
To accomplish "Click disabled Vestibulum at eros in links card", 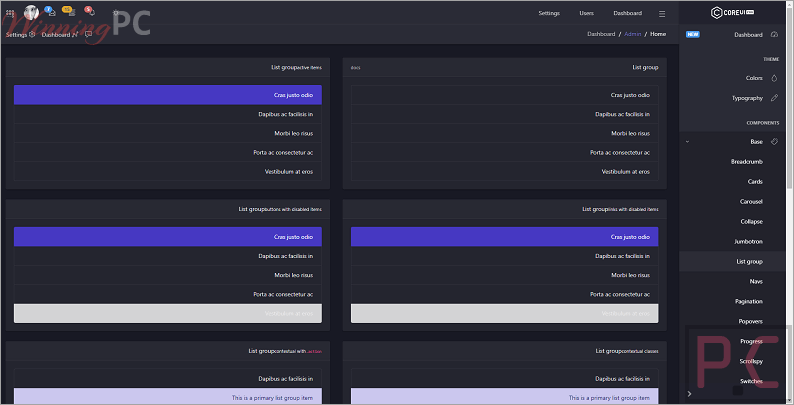I will point(504,313).
